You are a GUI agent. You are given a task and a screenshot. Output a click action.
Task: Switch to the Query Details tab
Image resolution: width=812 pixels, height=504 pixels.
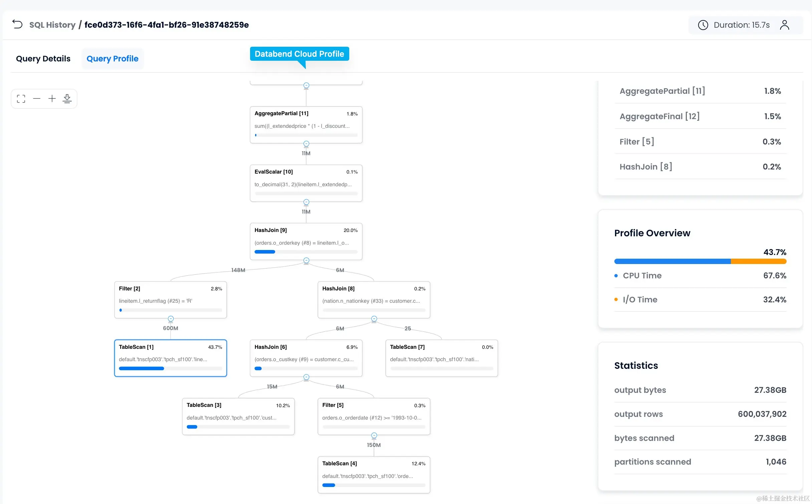tap(43, 59)
